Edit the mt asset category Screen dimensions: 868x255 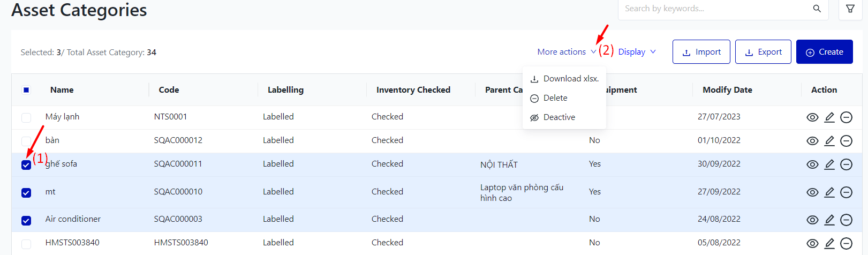click(x=829, y=192)
